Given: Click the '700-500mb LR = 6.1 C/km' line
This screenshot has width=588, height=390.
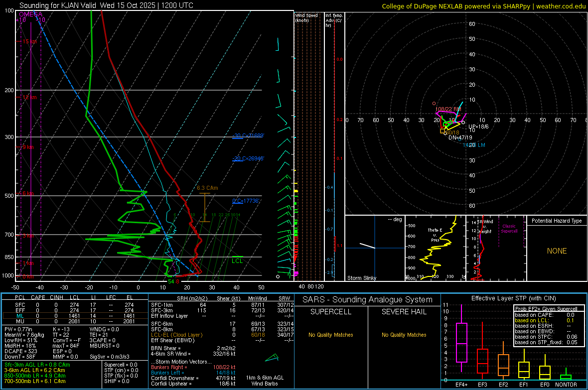Looking at the screenshot, I should point(35,382).
